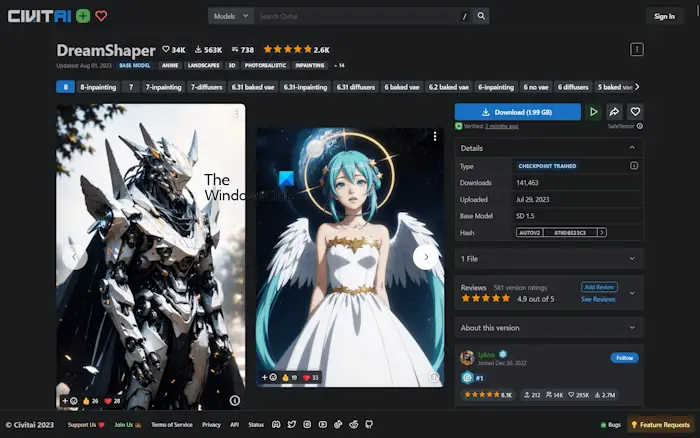
Task: Expand the 1 File section
Action: 549,259
